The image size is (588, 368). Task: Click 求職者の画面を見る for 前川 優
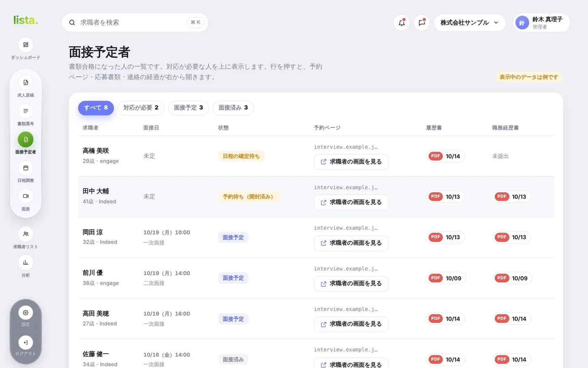click(x=351, y=283)
